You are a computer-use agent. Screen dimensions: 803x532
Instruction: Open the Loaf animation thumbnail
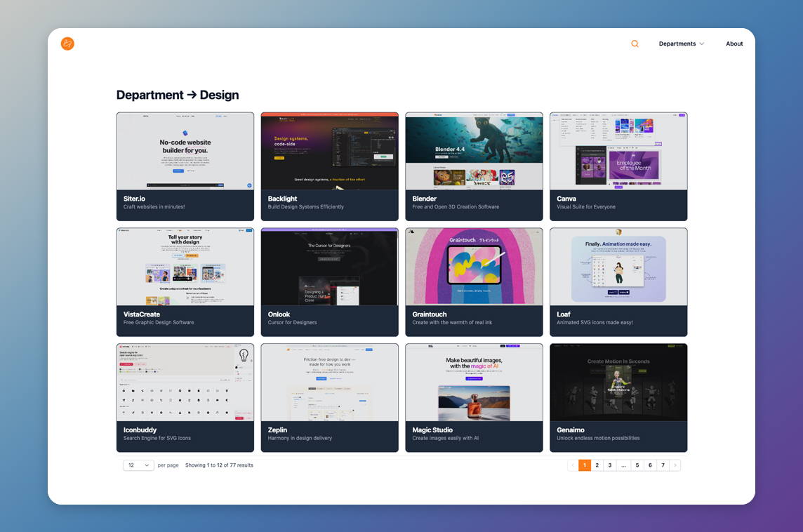click(x=618, y=267)
